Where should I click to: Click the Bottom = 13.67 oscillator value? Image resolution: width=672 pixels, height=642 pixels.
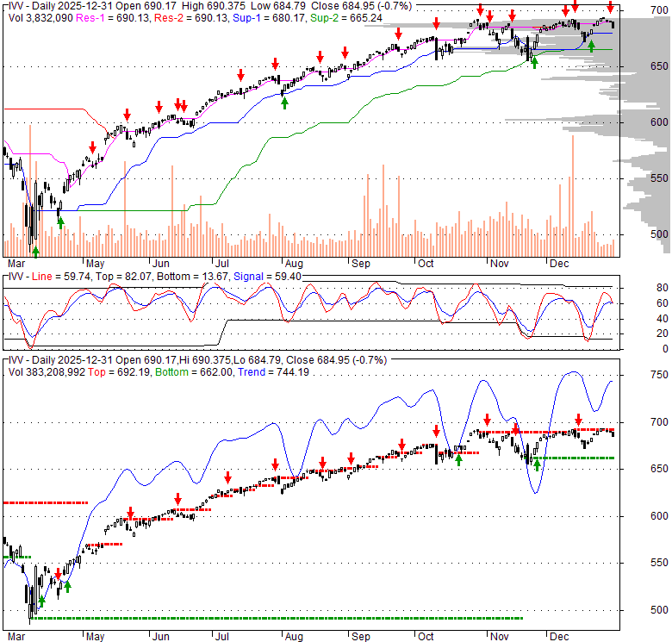pos(193,277)
